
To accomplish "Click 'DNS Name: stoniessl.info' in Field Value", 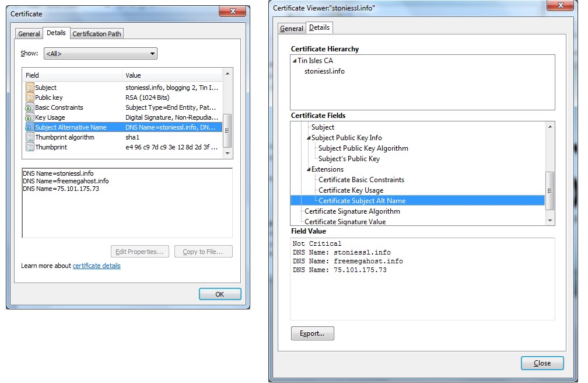I will pos(342,252).
